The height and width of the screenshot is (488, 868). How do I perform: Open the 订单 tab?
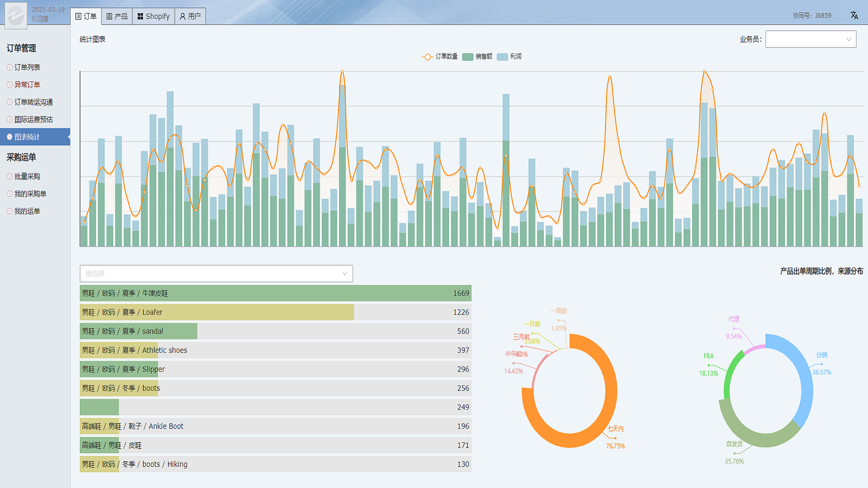click(x=86, y=16)
